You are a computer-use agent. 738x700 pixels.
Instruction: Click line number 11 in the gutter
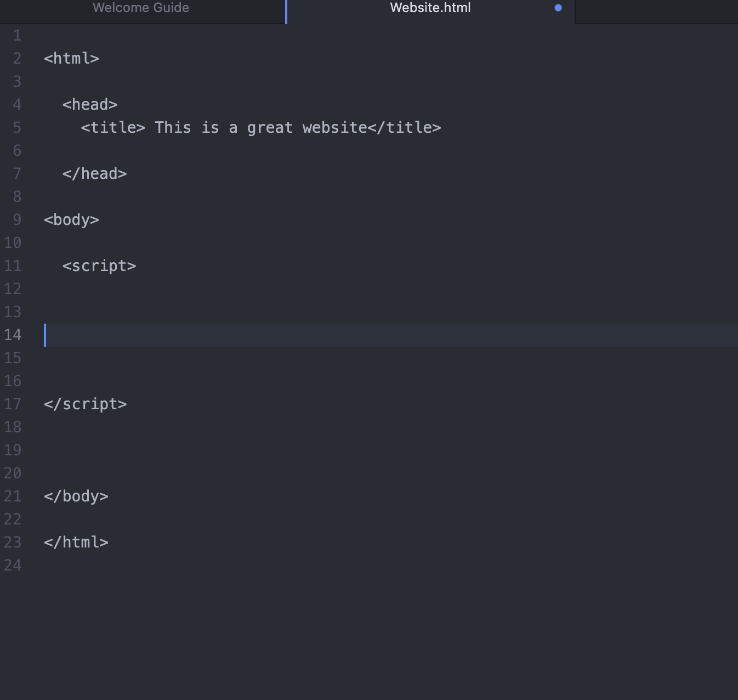click(x=13, y=266)
